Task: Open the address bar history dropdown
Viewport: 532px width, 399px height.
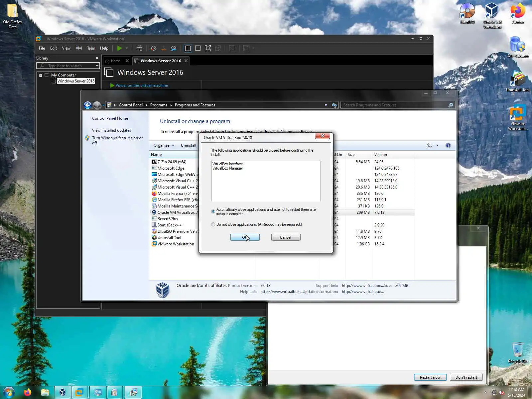Action: pyautogui.click(x=326, y=105)
